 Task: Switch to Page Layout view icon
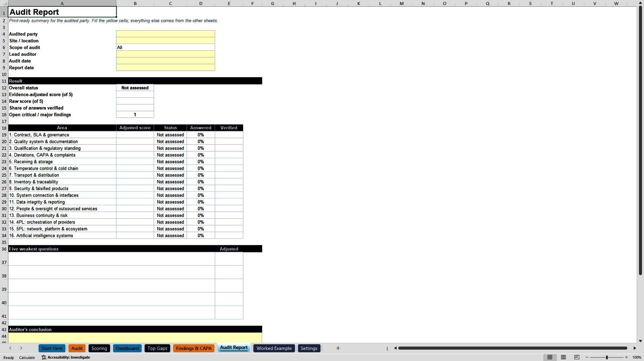tap(563, 357)
